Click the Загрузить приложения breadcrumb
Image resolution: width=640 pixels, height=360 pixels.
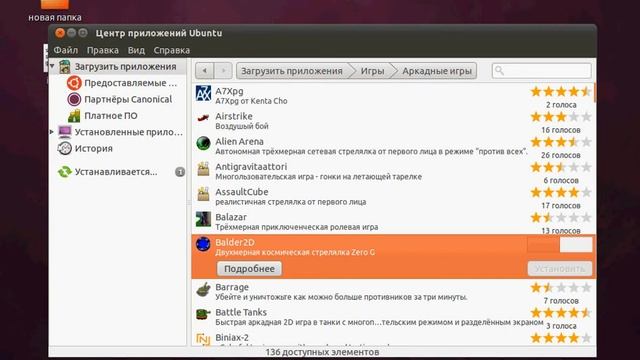pyautogui.click(x=291, y=71)
